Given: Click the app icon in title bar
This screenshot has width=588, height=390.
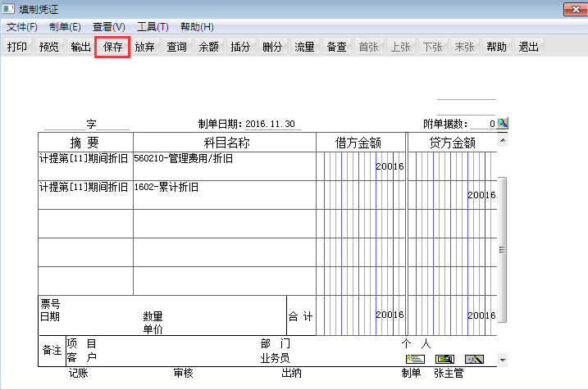Looking at the screenshot, I should click(x=8, y=10).
